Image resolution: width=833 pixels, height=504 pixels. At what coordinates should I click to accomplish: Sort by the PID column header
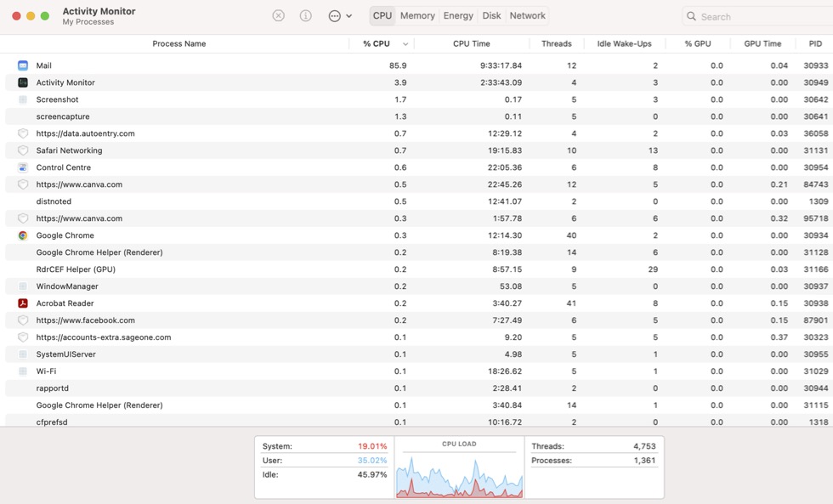(815, 43)
